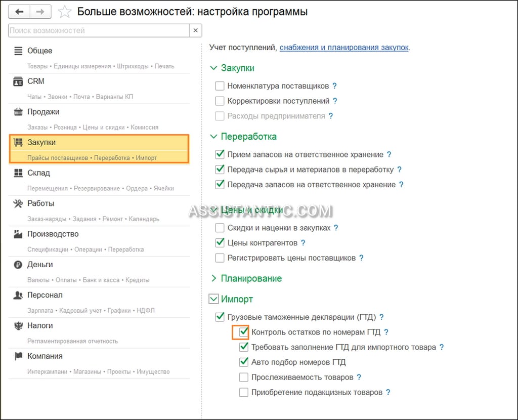Open help for Грузовые таможенные декларации
Viewport: 518px width, 420px height.
coord(381,317)
